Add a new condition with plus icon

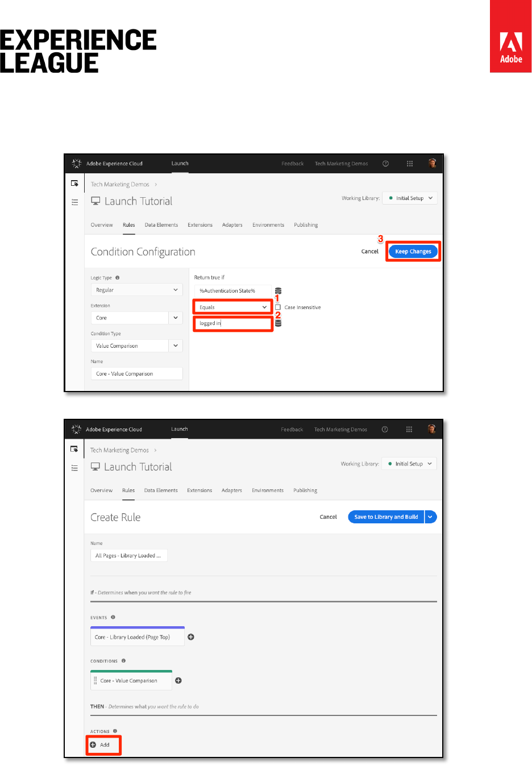coord(178,680)
